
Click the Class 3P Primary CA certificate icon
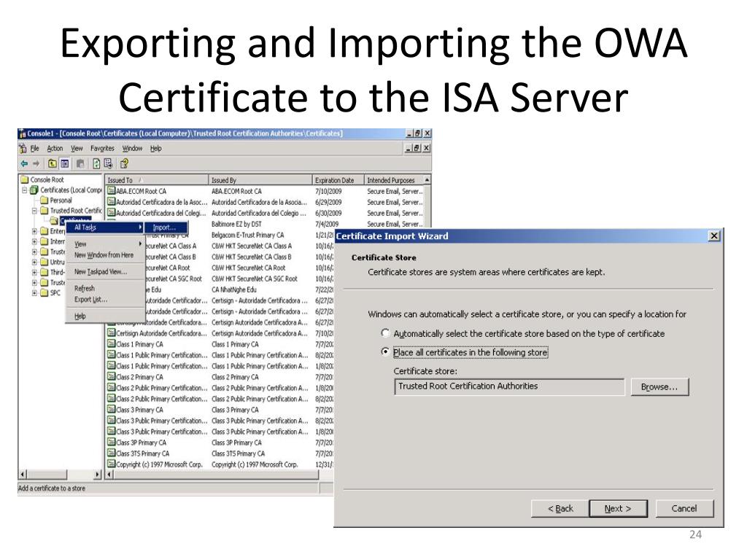111,443
